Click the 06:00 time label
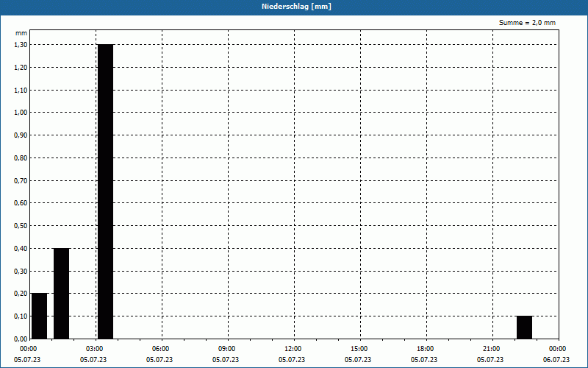Image resolution: width=588 pixels, height=368 pixels. pos(160,349)
